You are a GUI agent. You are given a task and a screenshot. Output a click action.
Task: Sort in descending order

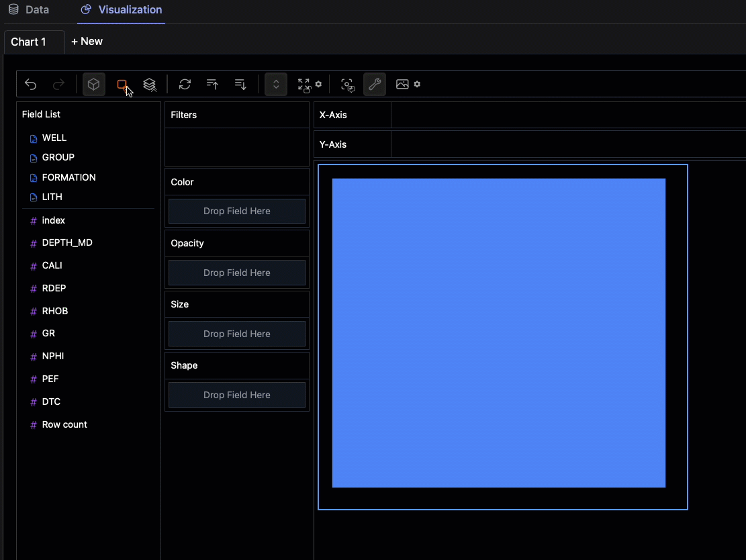(240, 85)
